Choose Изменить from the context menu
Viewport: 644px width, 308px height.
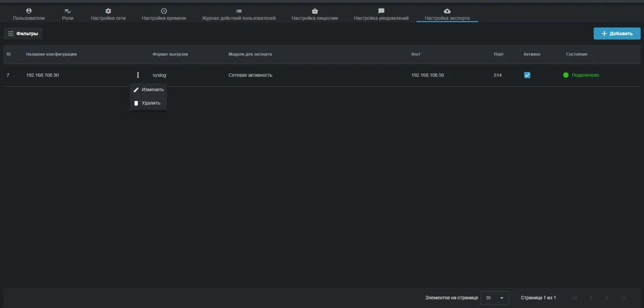[149, 90]
